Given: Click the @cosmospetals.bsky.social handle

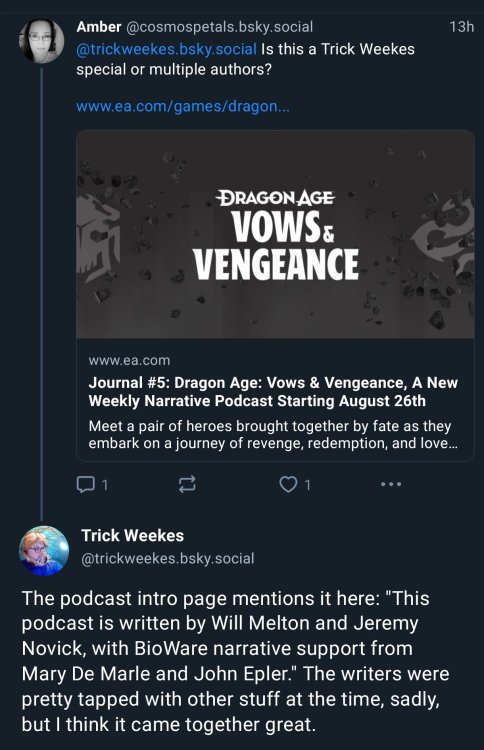Looking at the screenshot, I should 220,26.
